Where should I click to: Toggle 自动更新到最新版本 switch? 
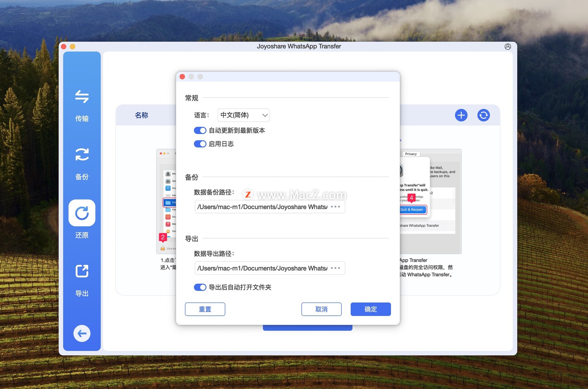pos(200,131)
